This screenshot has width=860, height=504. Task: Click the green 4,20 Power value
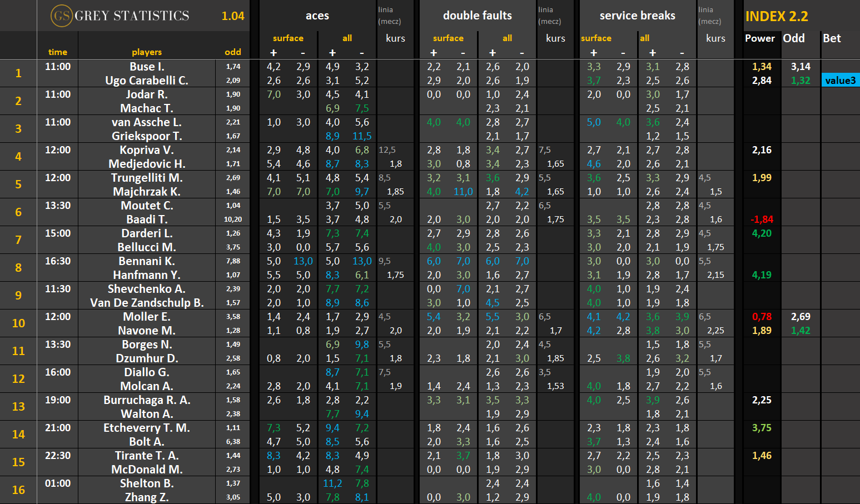tap(762, 233)
